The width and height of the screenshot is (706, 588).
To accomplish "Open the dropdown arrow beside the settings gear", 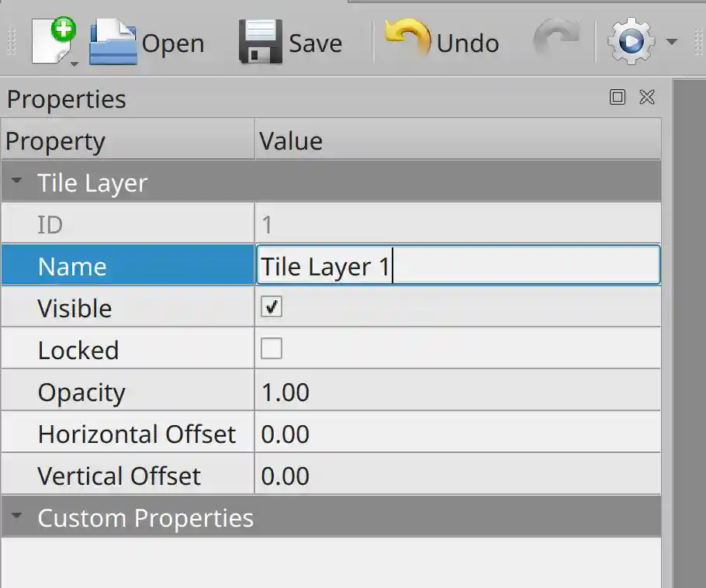I will [x=672, y=43].
